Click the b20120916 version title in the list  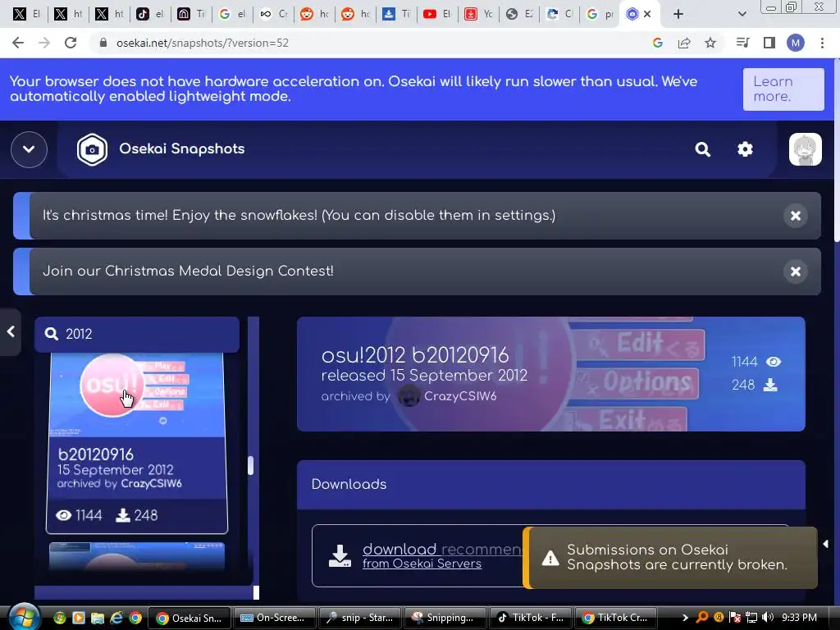tap(96, 454)
